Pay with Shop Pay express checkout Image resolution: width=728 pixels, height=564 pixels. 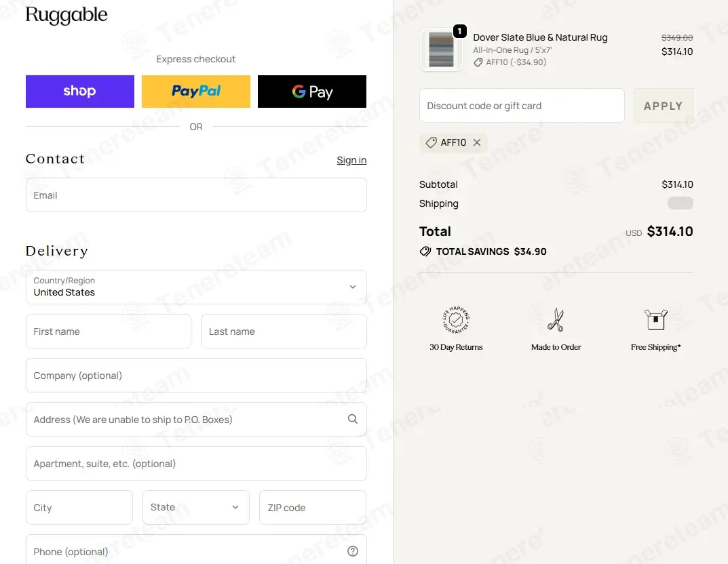(x=80, y=92)
